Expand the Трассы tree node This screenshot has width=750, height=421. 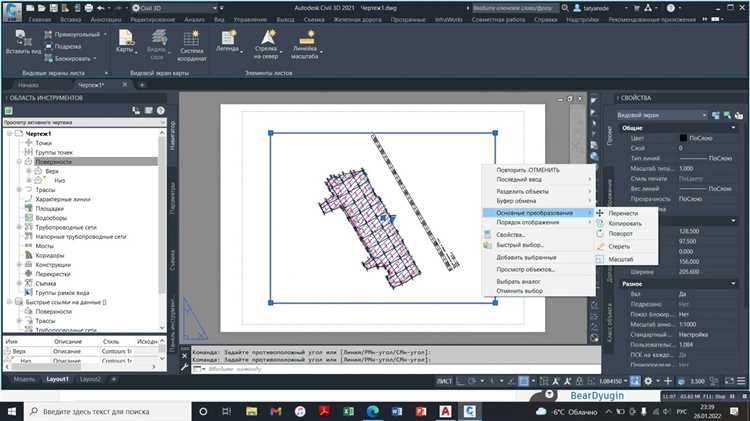[x=19, y=189]
